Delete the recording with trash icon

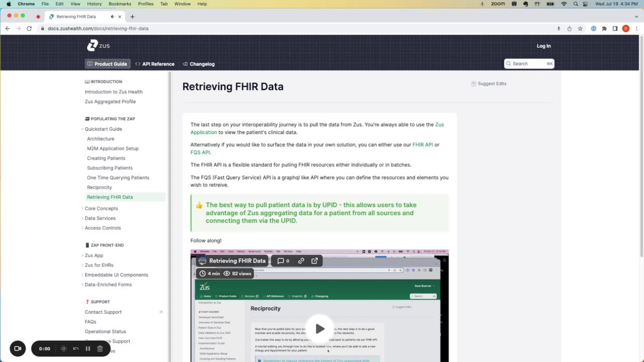click(x=100, y=348)
